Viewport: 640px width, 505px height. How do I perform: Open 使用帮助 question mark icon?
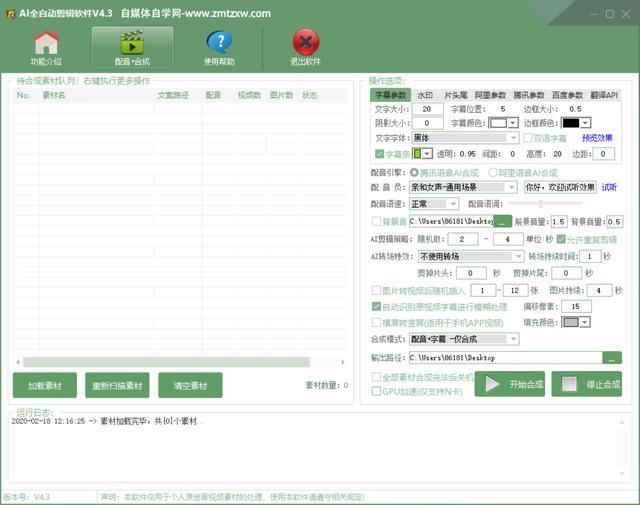220,42
